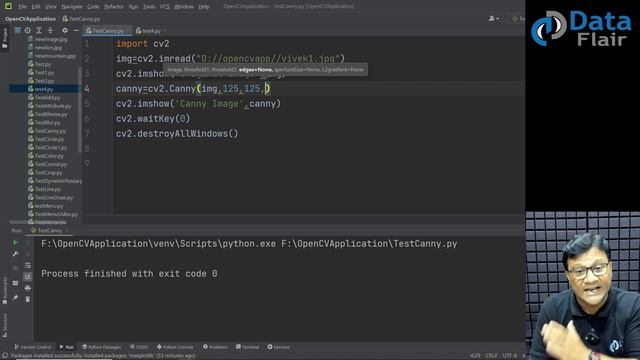The width and height of the screenshot is (640, 360).
Task: Open the Navigate menu
Action: 72,7
